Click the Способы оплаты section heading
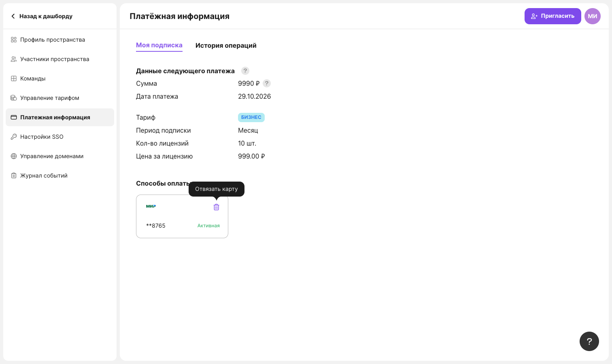Screen dimensions: 612x364 [x=163, y=183]
